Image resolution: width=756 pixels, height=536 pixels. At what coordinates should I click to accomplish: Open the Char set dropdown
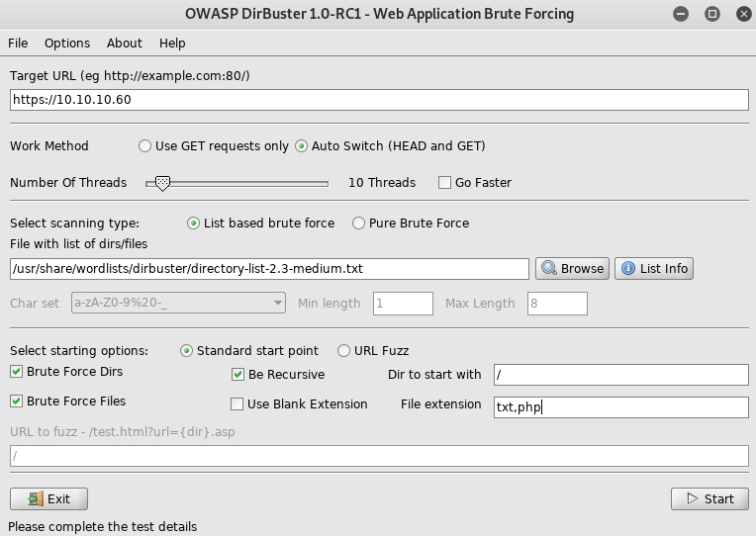point(178,303)
